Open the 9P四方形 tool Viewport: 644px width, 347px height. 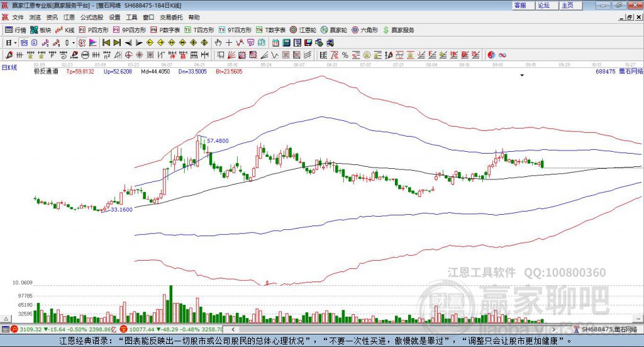[130, 30]
